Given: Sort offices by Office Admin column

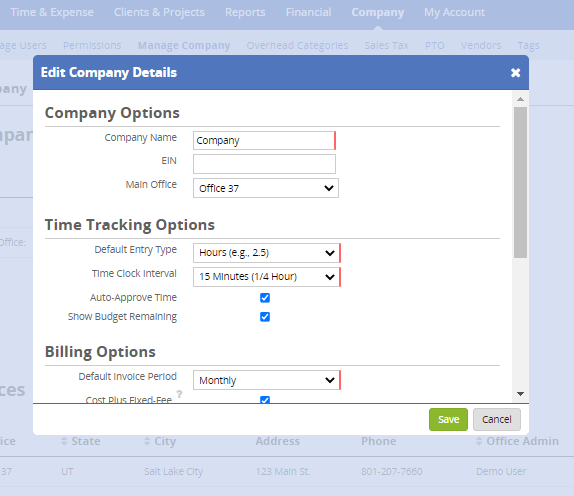Looking at the screenshot, I should [517, 441].
